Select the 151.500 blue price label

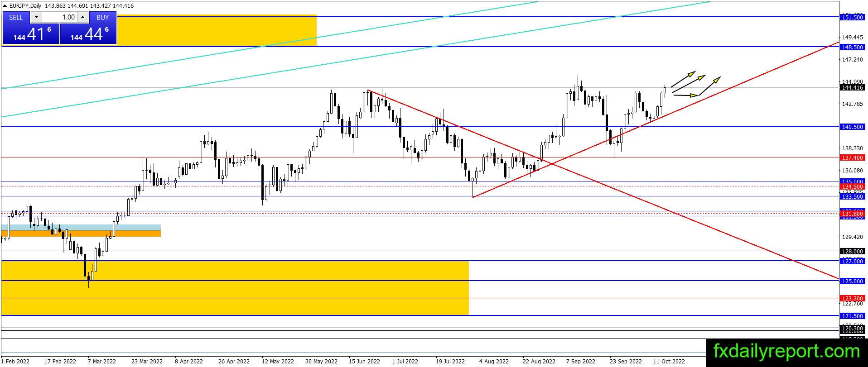(x=852, y=17)
